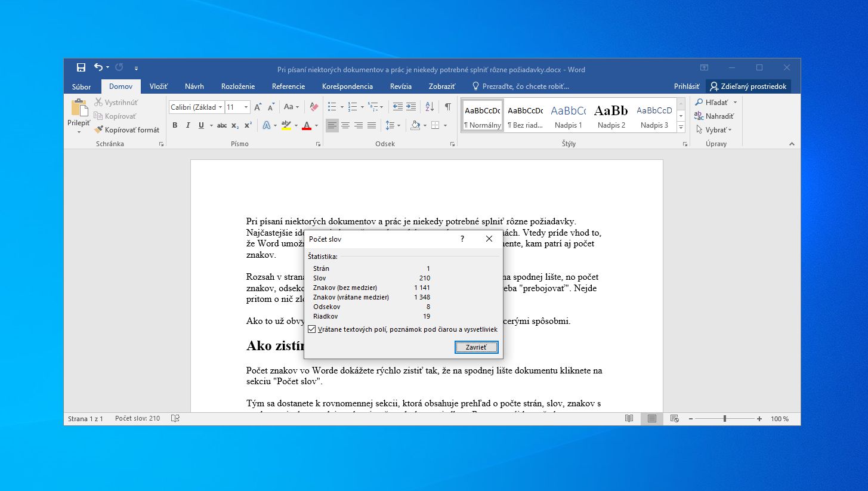Switch to web layout view icon
Viewport: 868px width, 491px height.
(x=674, y=419)
